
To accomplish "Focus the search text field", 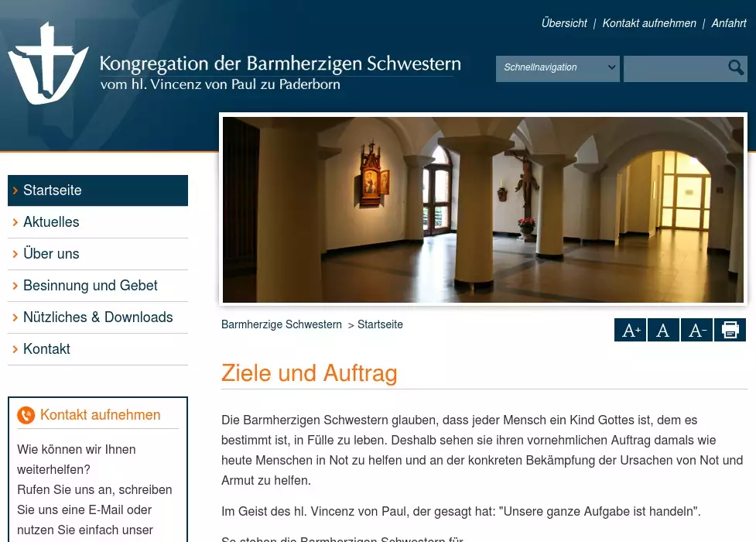I will (x=673, y=68).
